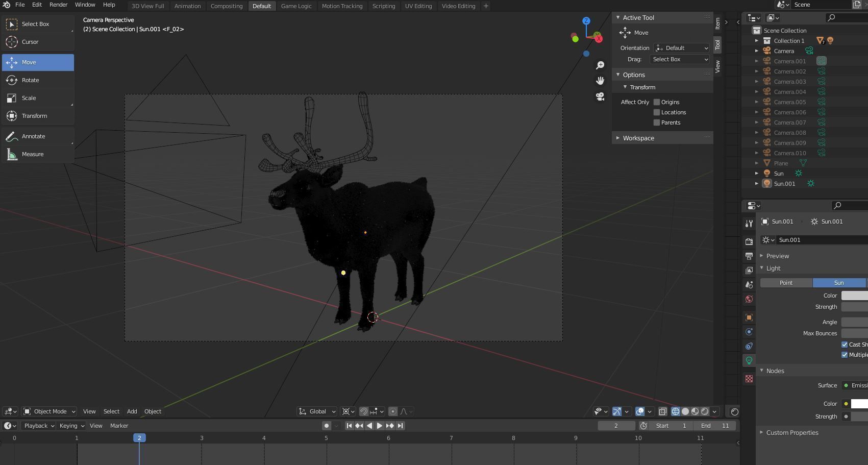Screen dimensions: 868x465
Task: Click the current frame number field
Action: tap(616, 426)
